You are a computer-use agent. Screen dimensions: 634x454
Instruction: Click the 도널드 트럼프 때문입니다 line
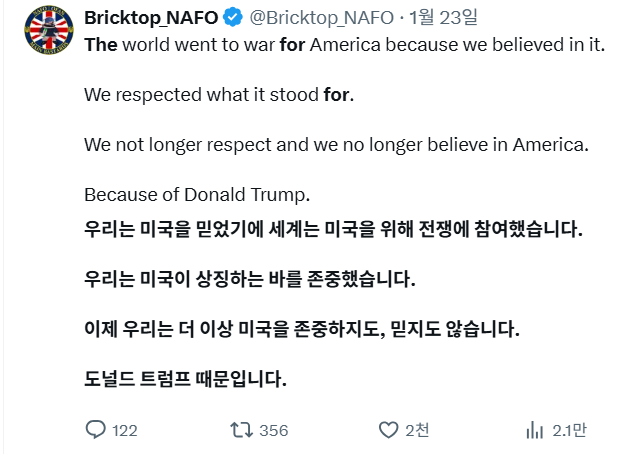pyautogui.click(x=185, y=378)
